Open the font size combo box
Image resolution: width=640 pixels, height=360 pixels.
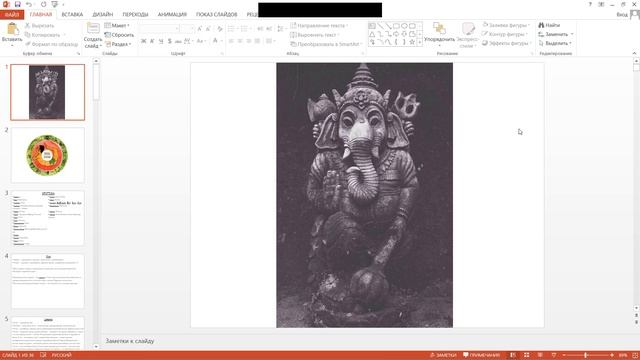tap(187, 28)
